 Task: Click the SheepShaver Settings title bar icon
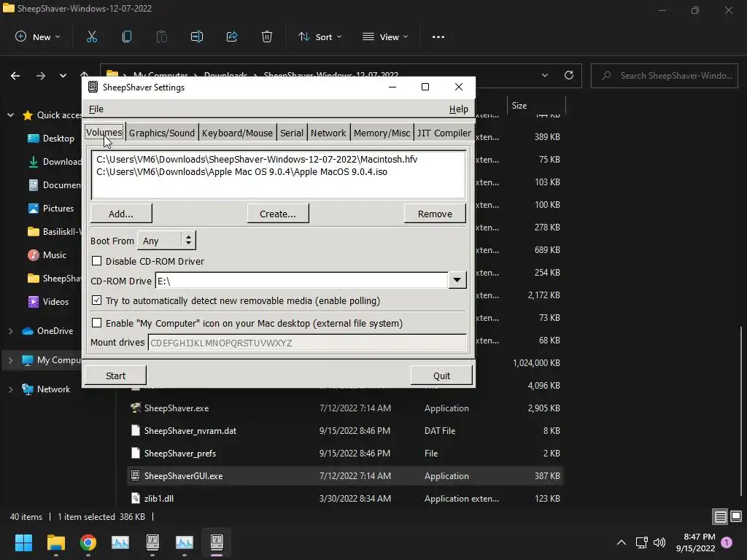(93, 87)
